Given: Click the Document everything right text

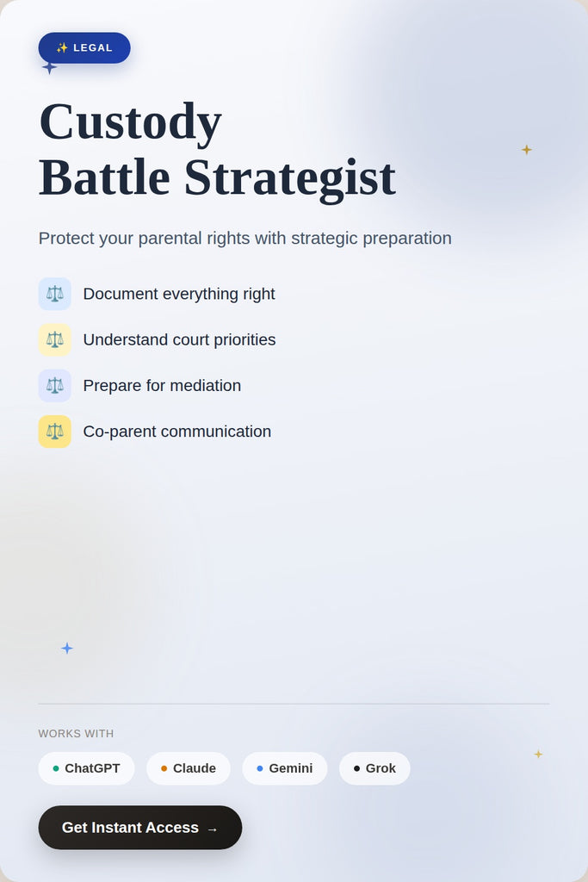Looking at the screenshot, I should coord(179,294).
